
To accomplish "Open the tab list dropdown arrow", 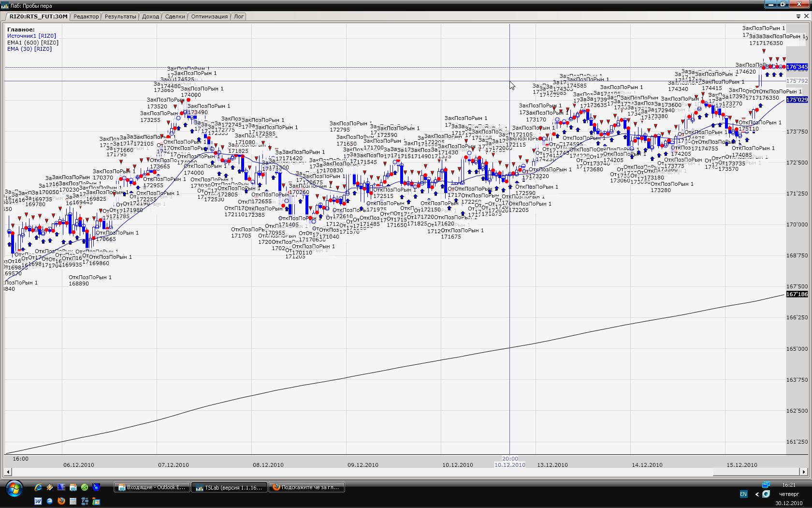I will [x=799, y=16].
